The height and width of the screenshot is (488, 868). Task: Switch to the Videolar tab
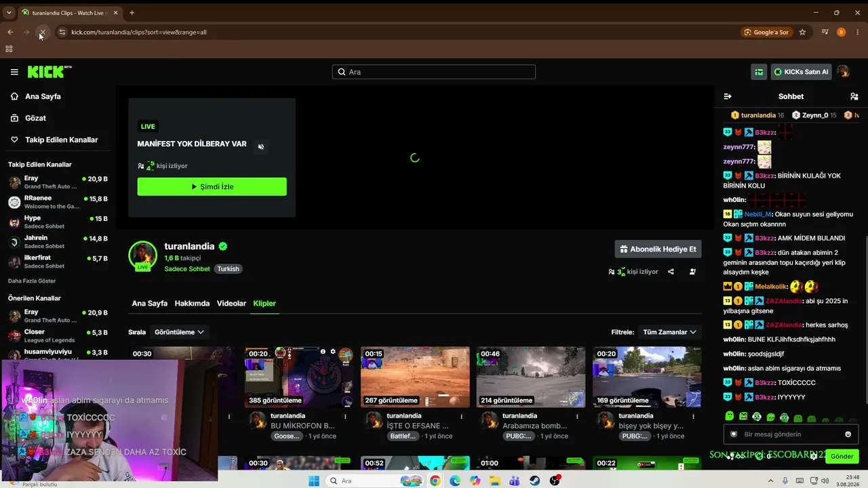pyautogui.click(x=231, y=304)
